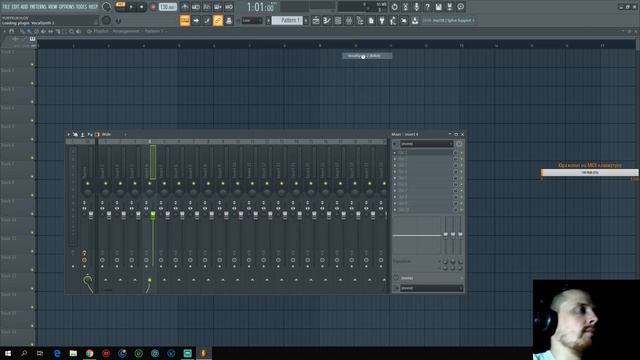Arm the record button
640x360 pixels.
pyautogui.click(x=153, y=7)
